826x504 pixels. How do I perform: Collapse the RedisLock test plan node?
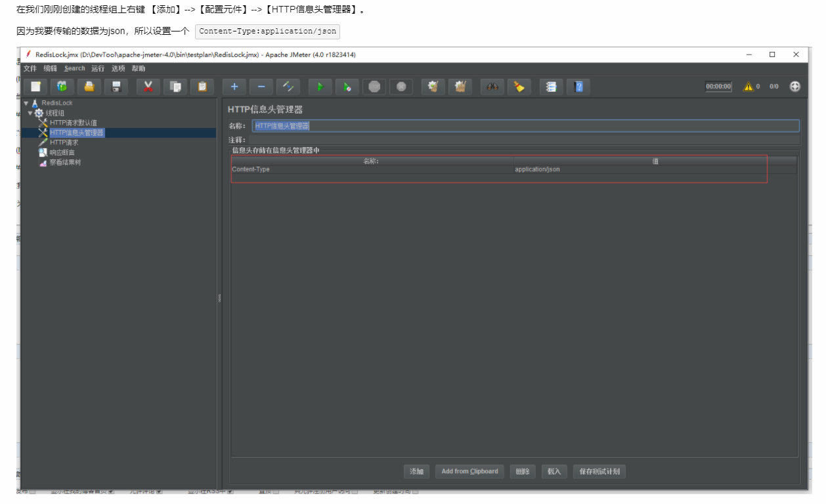coord(26,103)
